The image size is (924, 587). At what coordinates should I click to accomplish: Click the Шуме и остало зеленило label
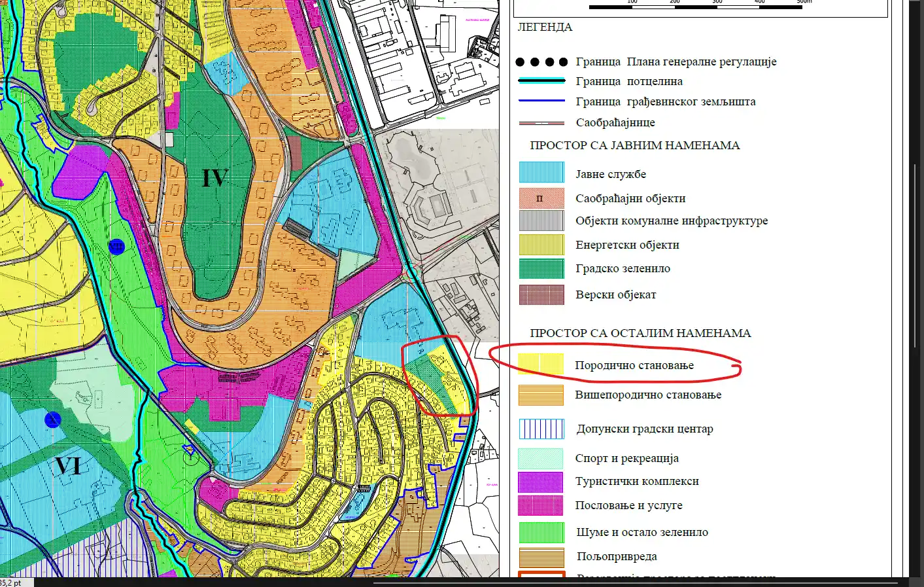(x=642, y=532)
